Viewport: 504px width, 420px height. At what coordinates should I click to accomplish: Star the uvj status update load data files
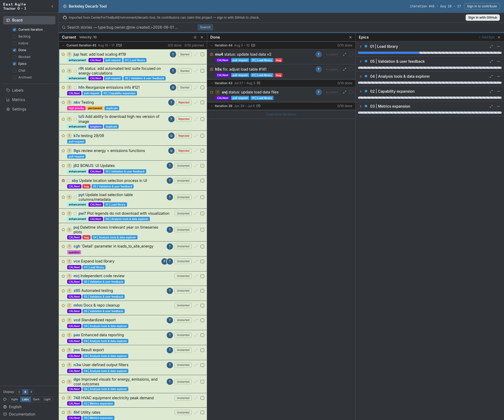pyautogui.click(x=212, y=92)
